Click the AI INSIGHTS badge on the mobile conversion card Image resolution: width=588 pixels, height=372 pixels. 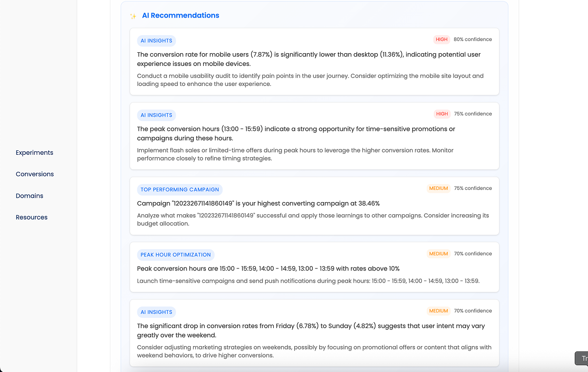click(156, 41)
